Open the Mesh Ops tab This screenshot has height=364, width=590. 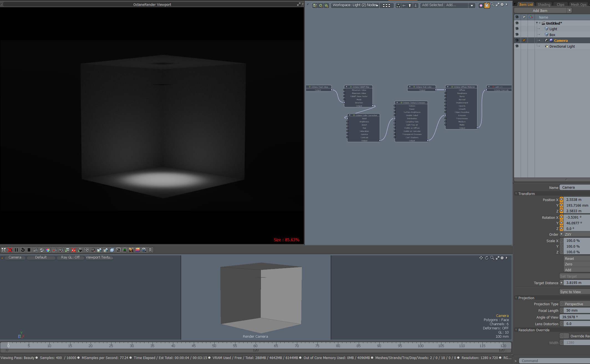tap(578, 4)
